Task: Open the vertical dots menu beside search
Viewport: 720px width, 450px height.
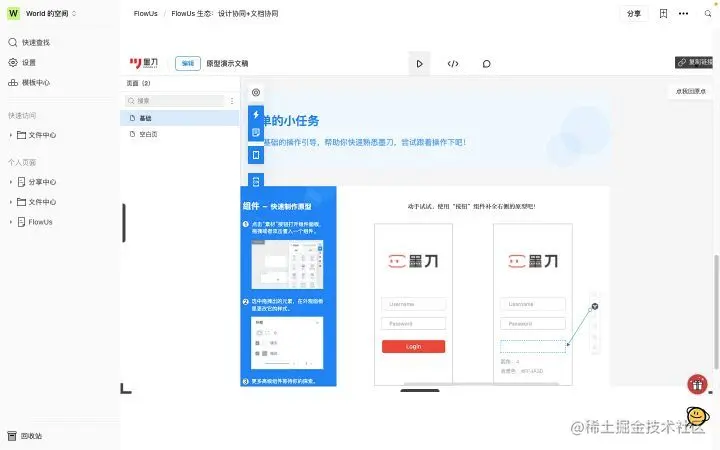Action: (232, 101)
